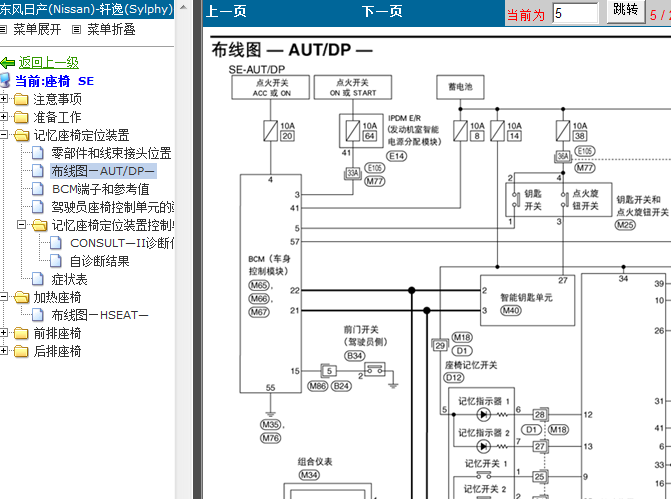The height and width of the screenshot is (499, 671).
Task: Select 准备工作 folder label
Action: click(57, 117)
